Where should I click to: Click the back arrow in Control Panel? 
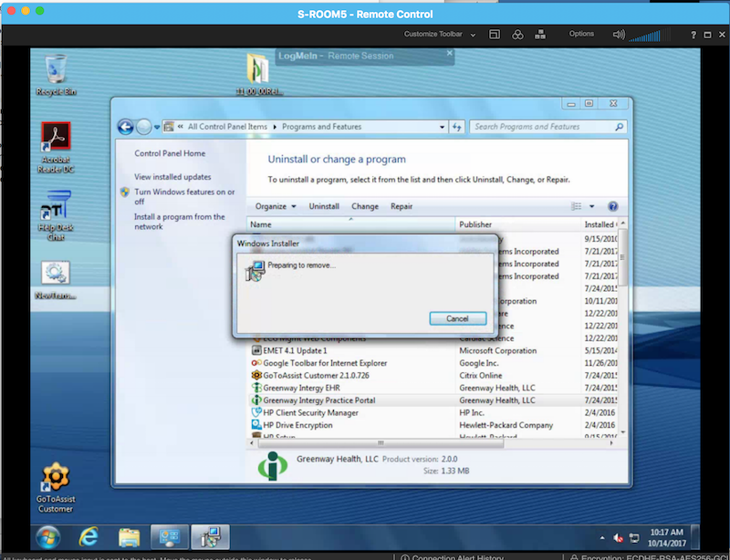(x=125, y=127)
